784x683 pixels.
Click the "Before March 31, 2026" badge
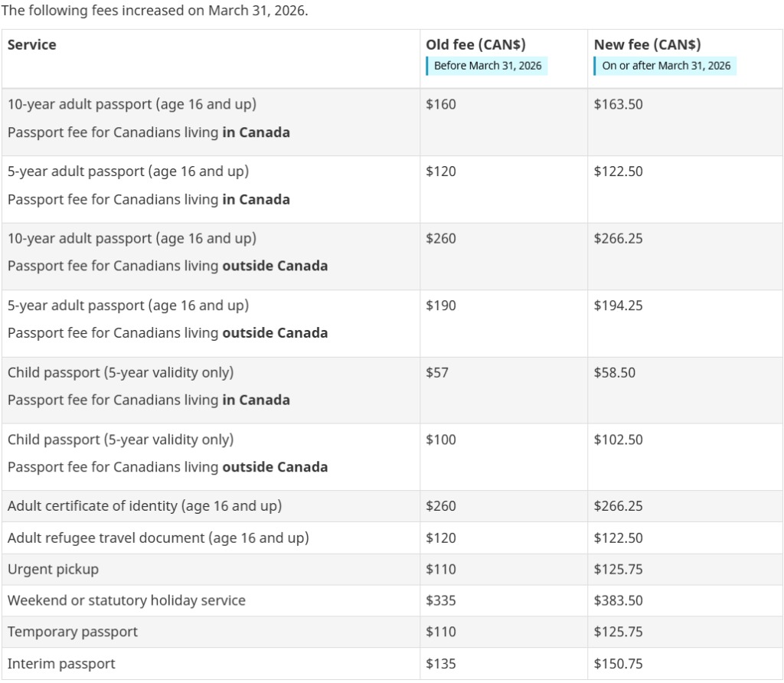488,66
